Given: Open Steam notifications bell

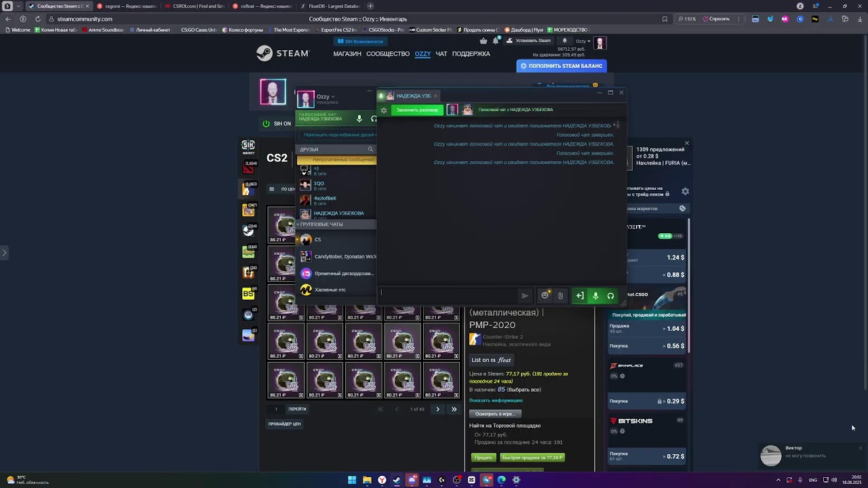Looking at the screenshot, I should click(x=496, y=41).
